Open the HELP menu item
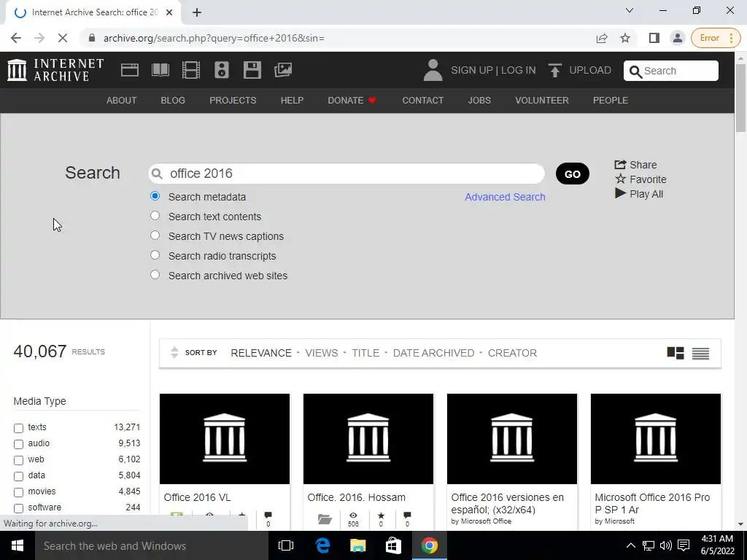The height and width of the screenshot is (560, 747). tap(292, 101)
